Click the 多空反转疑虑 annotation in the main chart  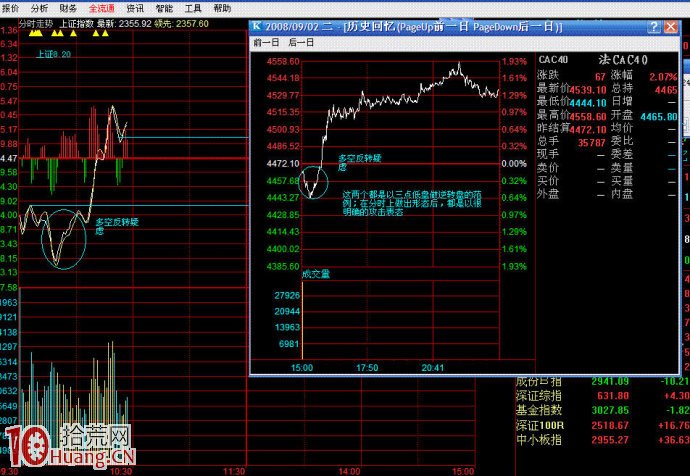[x=117, y=226]
